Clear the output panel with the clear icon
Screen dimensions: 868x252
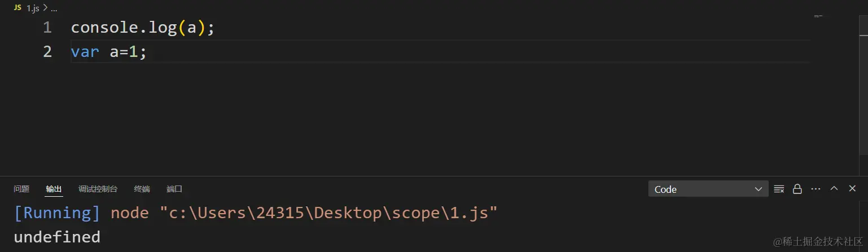point(779,189)
